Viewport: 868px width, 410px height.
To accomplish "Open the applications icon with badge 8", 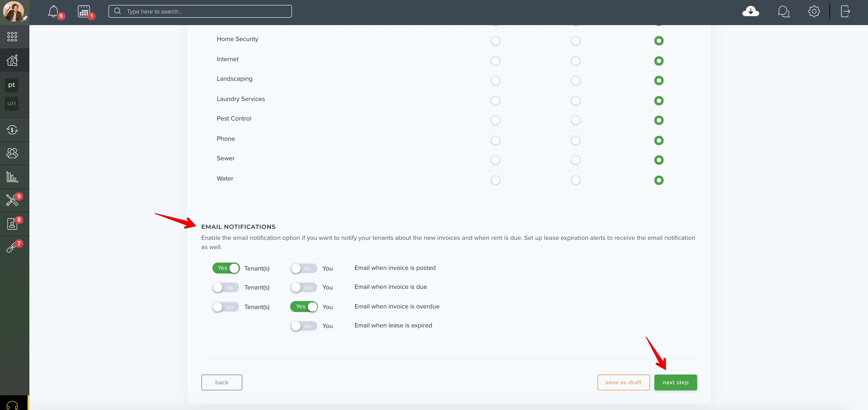I will [x=12, y=224].
